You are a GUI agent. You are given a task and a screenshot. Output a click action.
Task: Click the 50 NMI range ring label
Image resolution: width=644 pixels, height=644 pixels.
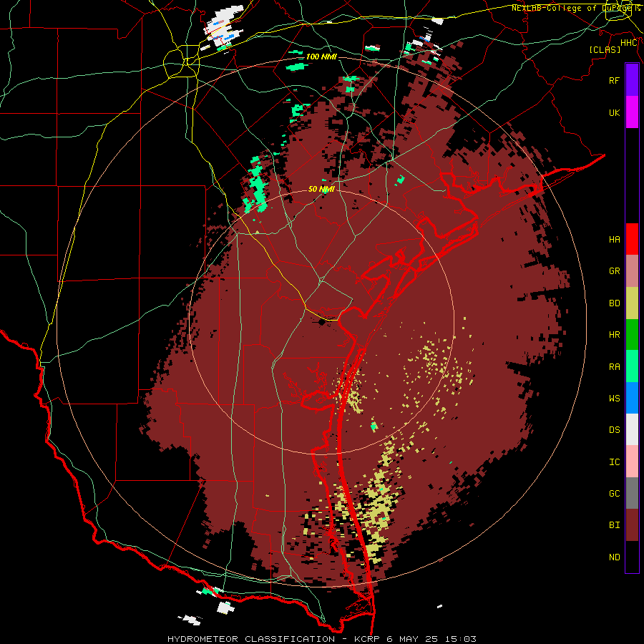coord(321,189)
